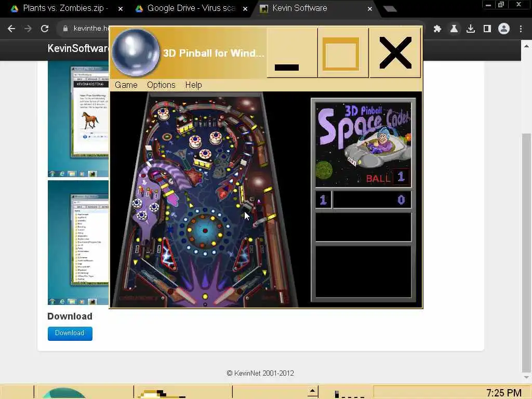Reload the page with the refresh icon

click(x=45, y=29)
